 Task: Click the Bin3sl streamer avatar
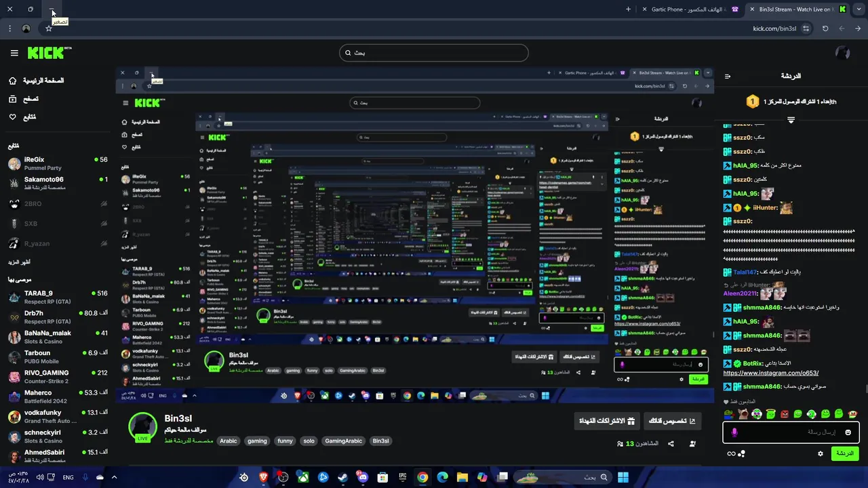coord(142,427)
